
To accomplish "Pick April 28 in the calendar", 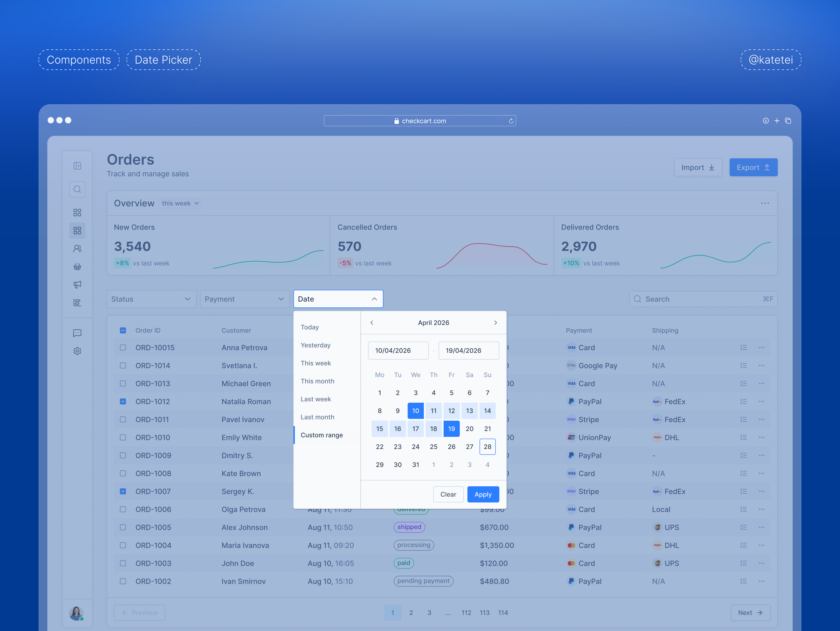I will click(487, 447).
